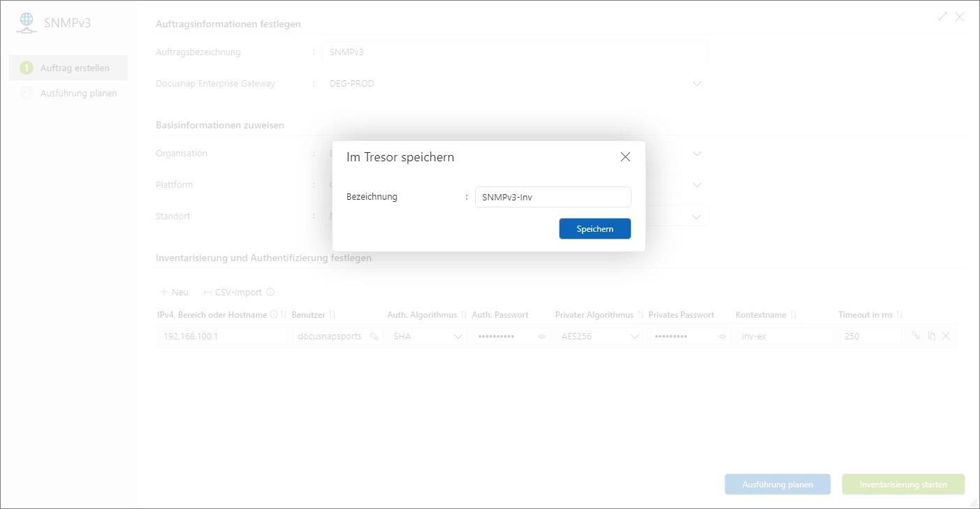Duplicate the row using the copy icon
The height and width of the screenshot is (509, 980).
click(x=933, y=336)
